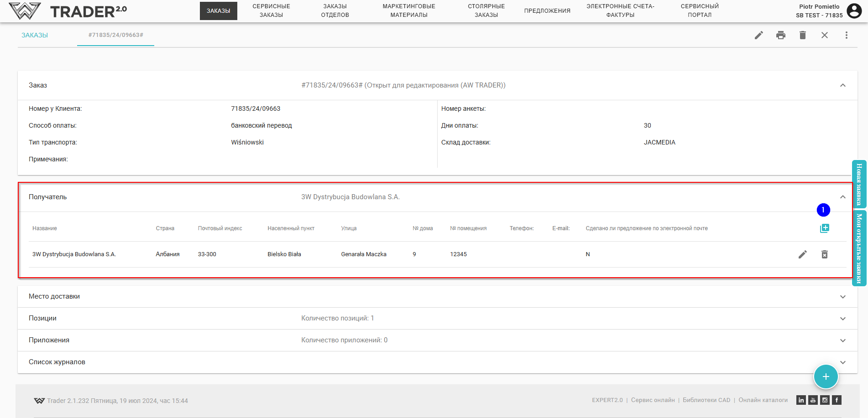Close the current order tab with X
This screenshot has width=868, height=418.
824,35
